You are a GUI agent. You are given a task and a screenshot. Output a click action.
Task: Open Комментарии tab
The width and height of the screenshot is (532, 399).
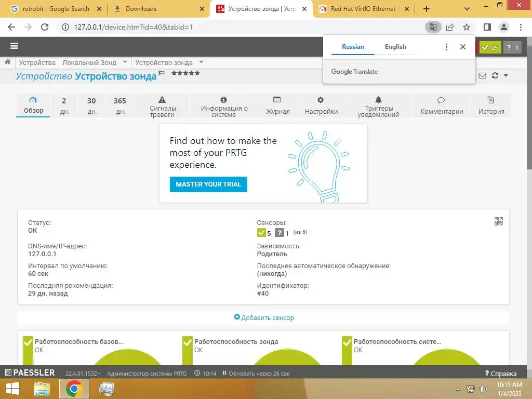[x=442, y=105]
